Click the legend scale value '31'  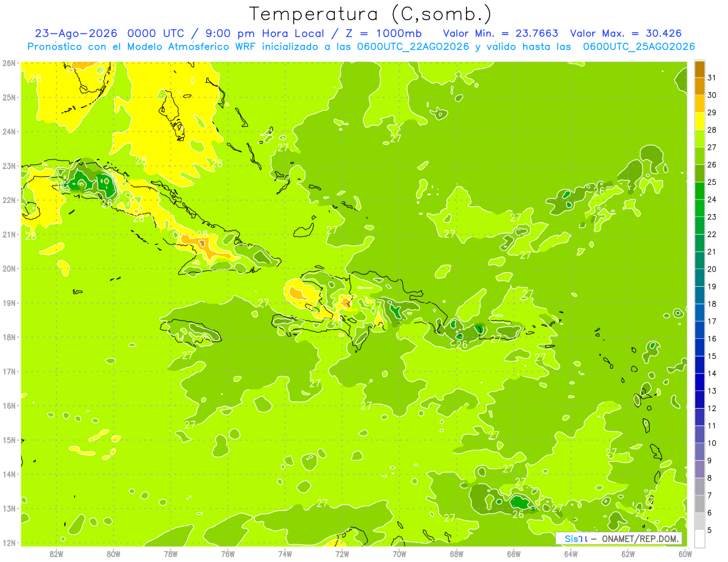click(712, 78)
